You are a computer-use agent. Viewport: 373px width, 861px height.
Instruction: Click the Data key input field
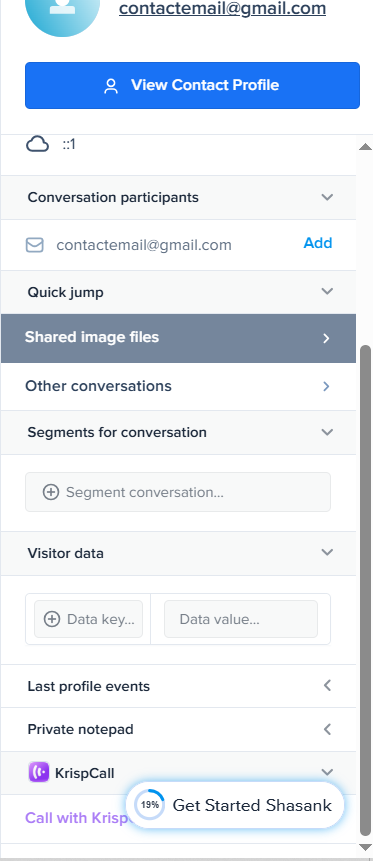(x=88, y=619)
